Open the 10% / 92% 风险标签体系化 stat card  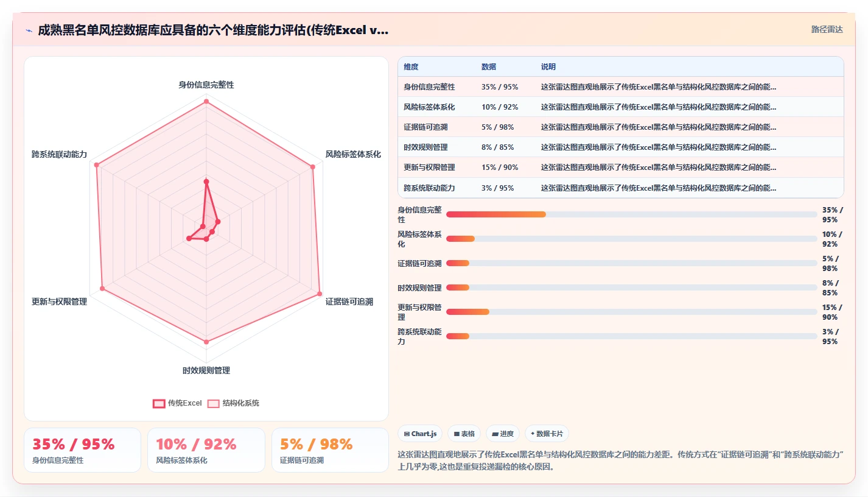tap(206, 450)
